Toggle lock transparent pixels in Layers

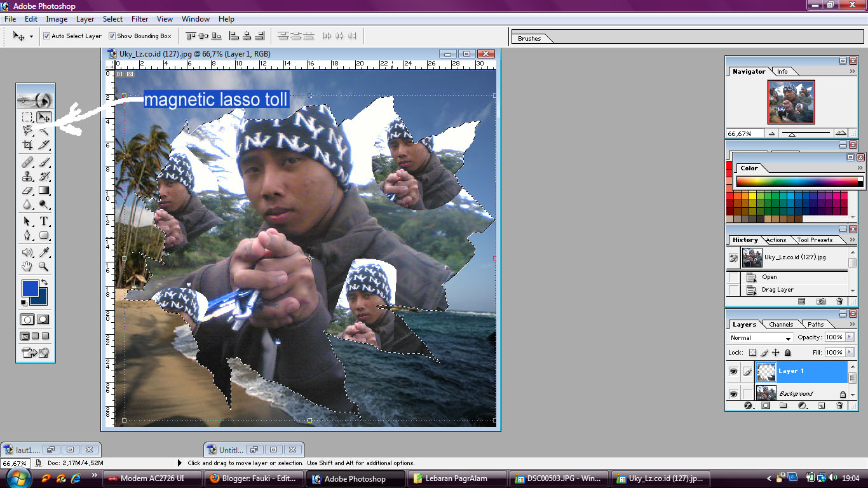point(752,353)
